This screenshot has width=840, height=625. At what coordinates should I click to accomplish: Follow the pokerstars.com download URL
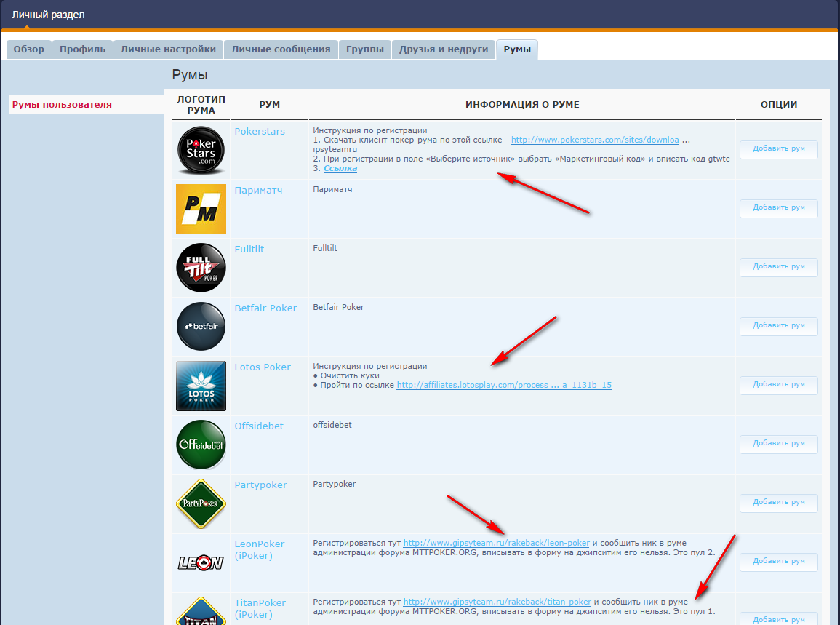(595, 140)
